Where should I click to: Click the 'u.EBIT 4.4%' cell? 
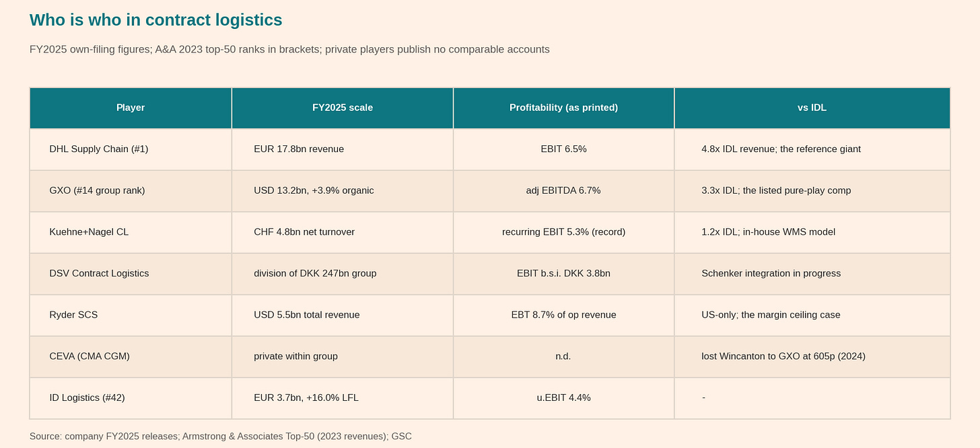[x=563, y=398]
